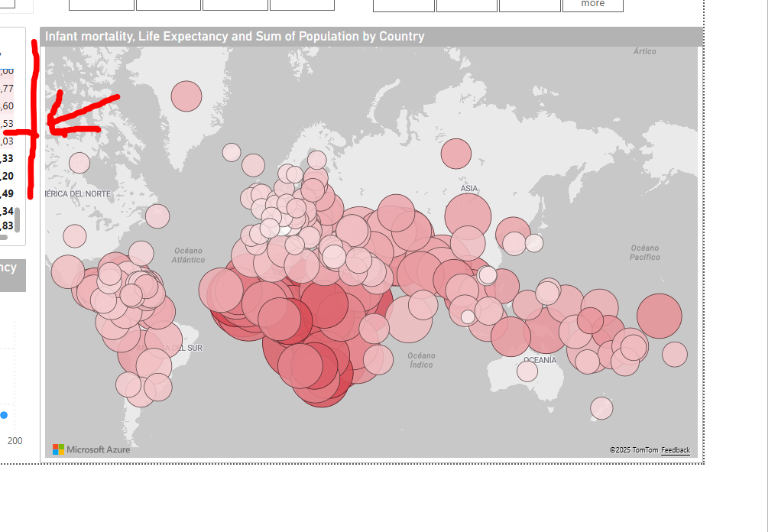
Task: Open the Feedback link on the map
Action: [675, 450]
